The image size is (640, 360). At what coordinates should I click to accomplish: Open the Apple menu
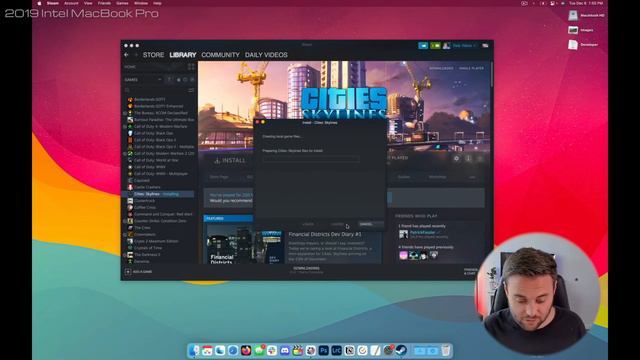coord(39,3)
